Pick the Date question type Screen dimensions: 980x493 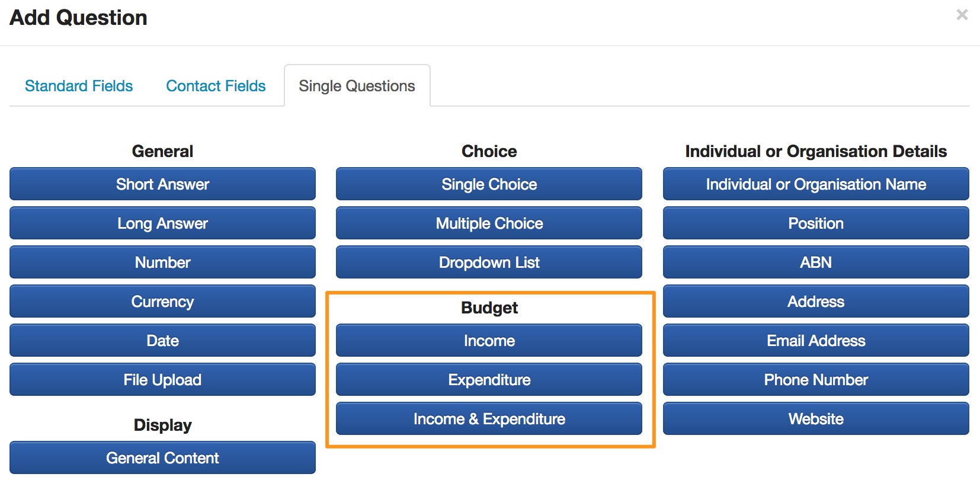[162, 341]
